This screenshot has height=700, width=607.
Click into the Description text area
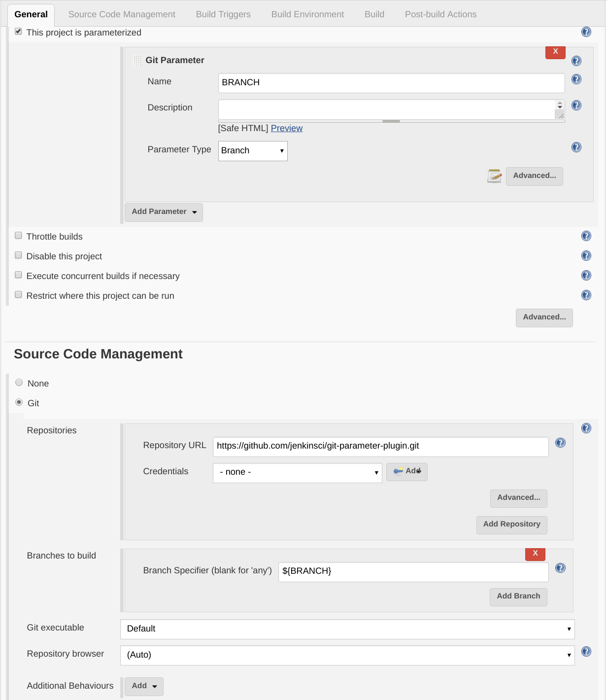tap(387, 109)
